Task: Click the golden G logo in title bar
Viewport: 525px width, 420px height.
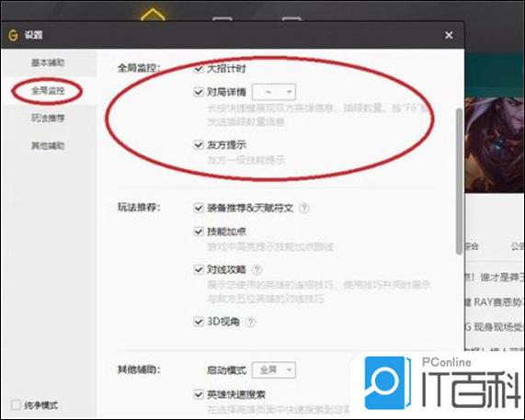Action: 13,35
